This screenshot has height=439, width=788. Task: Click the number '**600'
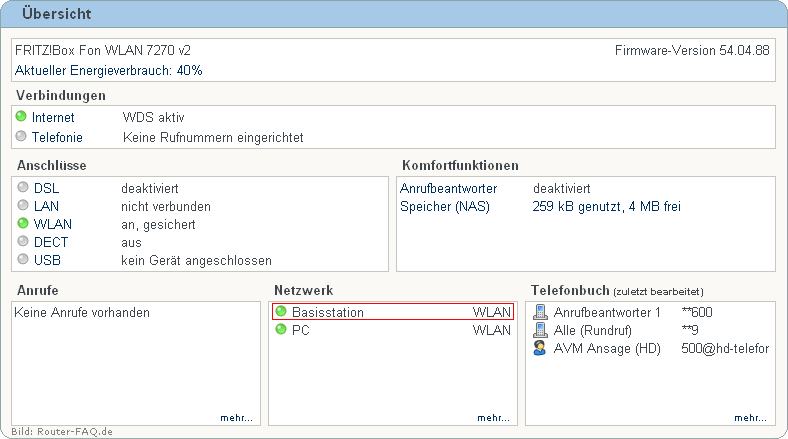(697, 312)
